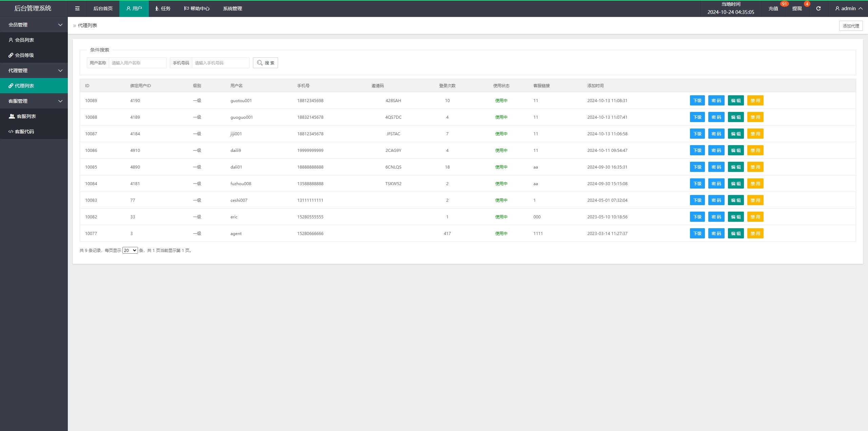This screenshot has width=868, height=431.
Task: Open 会员列表 in the sidebar
Action: tap(24, 40)
